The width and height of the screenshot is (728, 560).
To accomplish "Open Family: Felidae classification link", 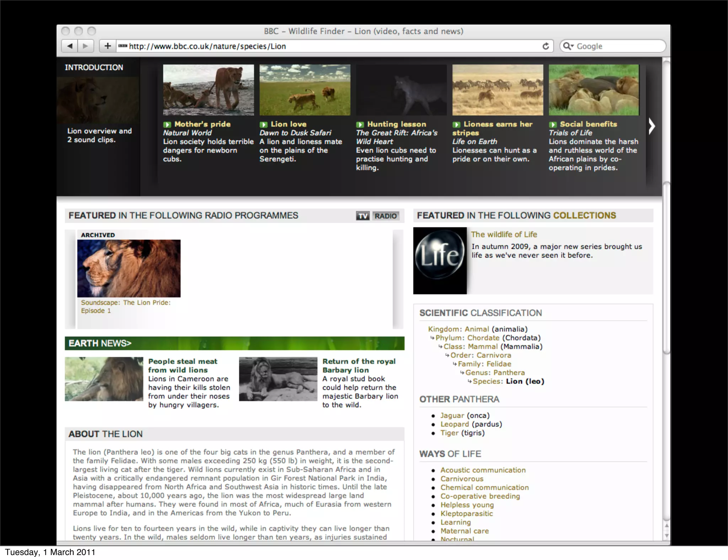I will click(x=485, y=364).
